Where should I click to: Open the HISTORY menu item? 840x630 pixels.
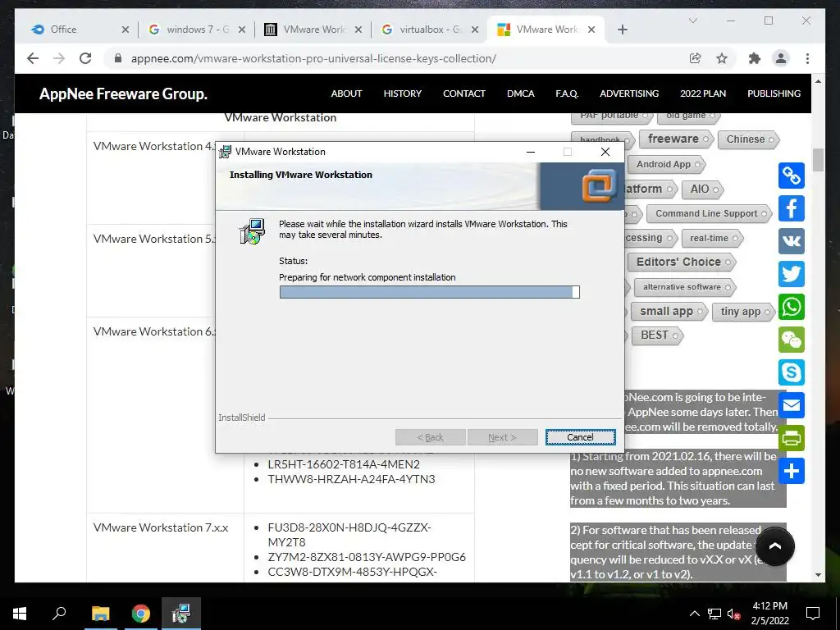coord(402,94)
